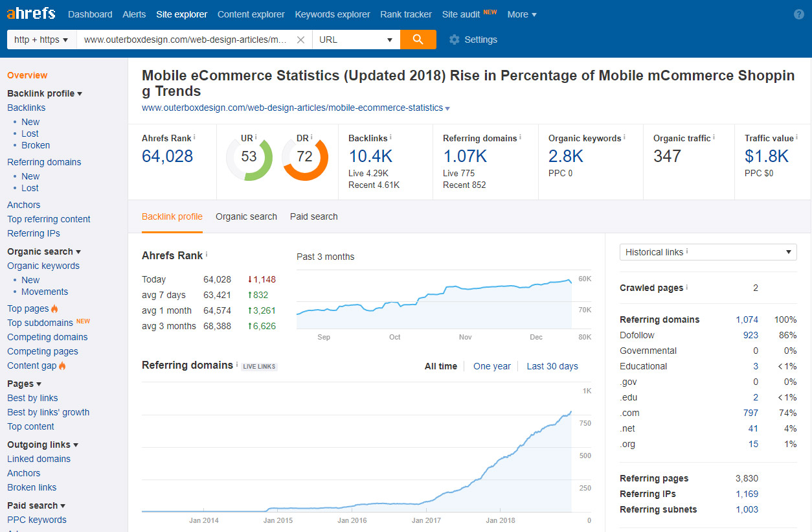This screenshot has height=532, width=812.
Task: Open Settings via the gear icon
Action: click(x=455, y=40)
